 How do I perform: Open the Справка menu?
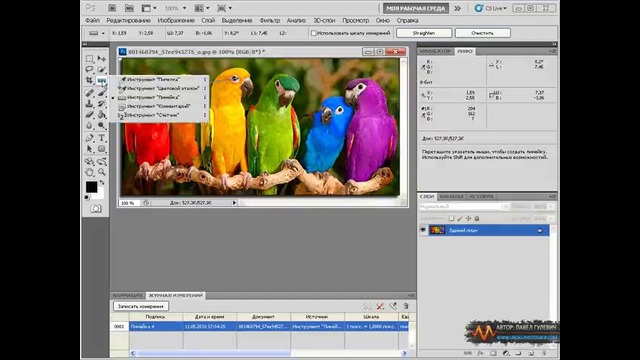coord(407,20)
